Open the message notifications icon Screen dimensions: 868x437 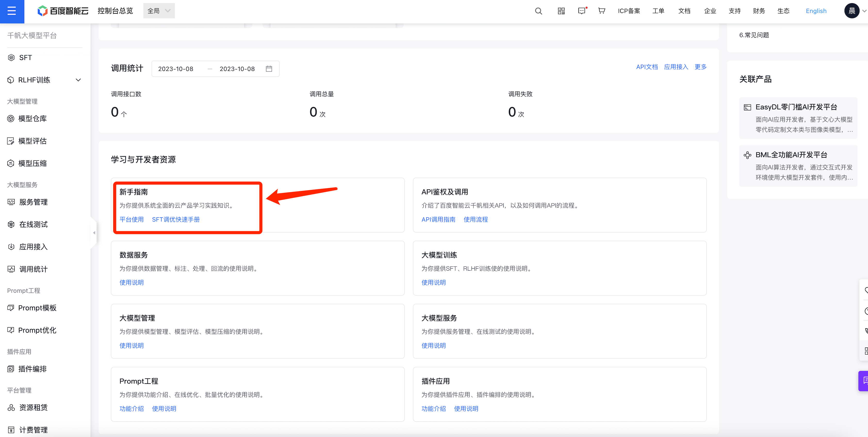tap(582, 11)
